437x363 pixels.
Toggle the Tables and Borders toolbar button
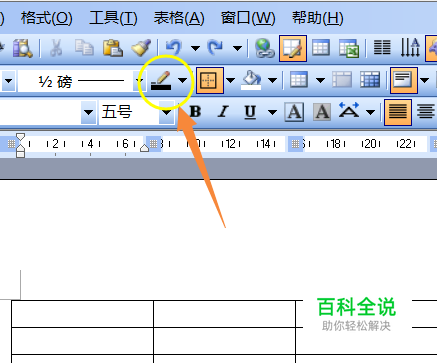293,48
